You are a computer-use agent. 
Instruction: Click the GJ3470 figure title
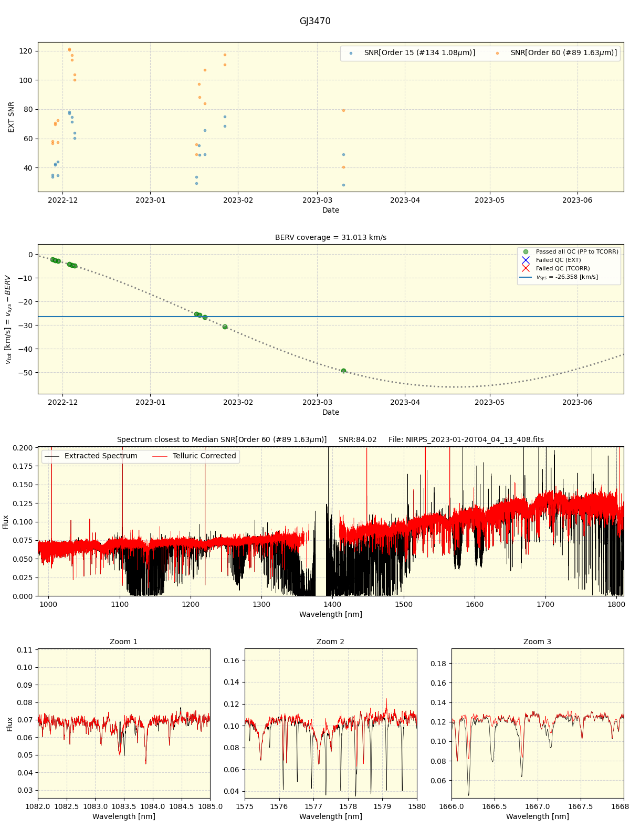[315, 22]
